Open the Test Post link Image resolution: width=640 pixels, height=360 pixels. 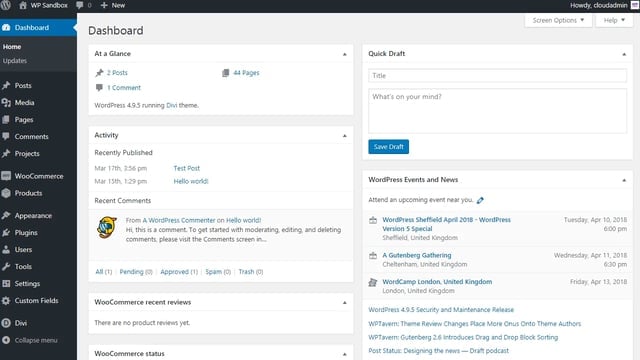pos(187,168)
